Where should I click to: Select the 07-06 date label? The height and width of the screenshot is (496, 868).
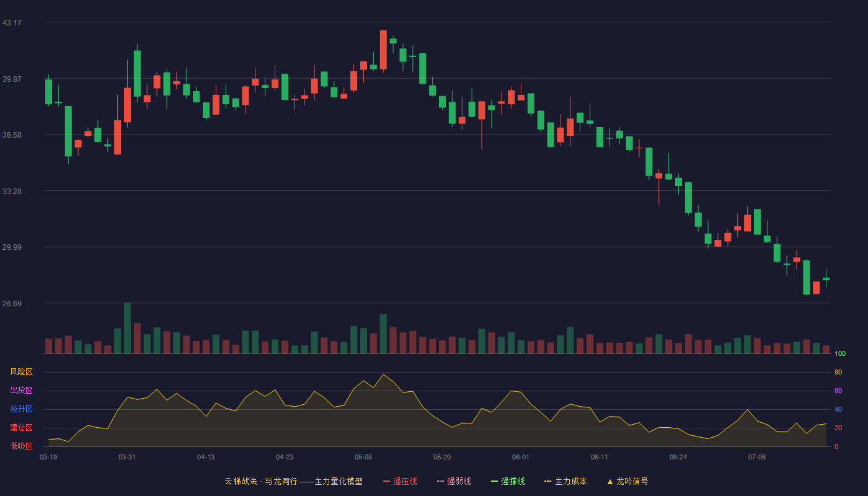(757, 457)
